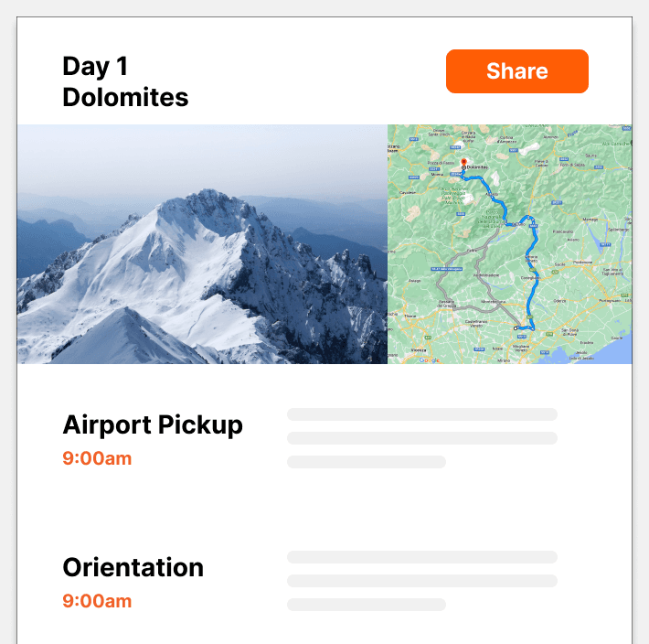Click the Airport Pickup 9:00am time
Image resolution: width=649 pixels, height=644 pixels.
click(x=97, y=458)
